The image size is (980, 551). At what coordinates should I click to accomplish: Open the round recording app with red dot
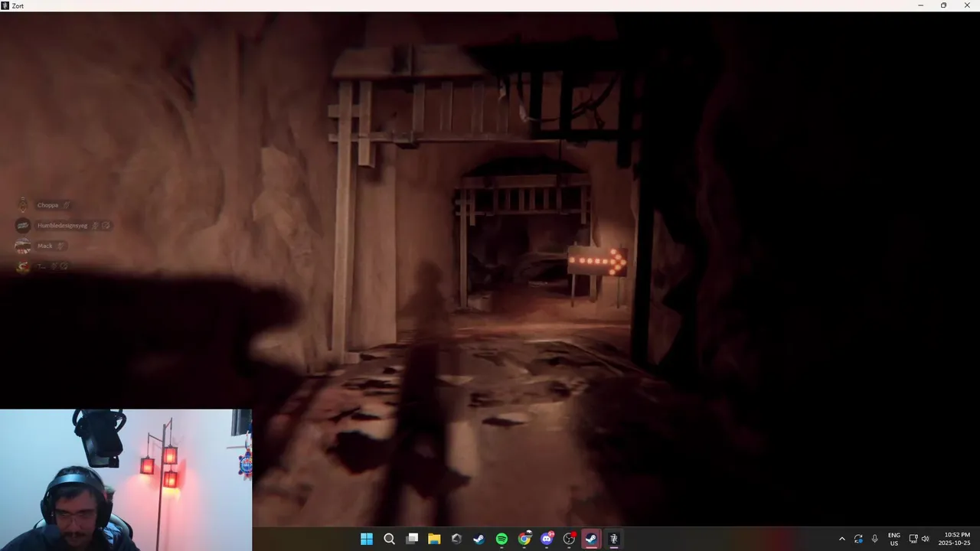pyautogui.click(x=569, y=539)
